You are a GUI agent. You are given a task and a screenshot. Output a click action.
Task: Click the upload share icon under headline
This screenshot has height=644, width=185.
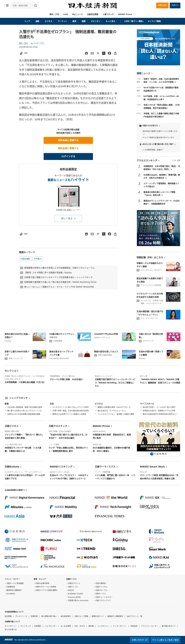pyautogui.click(x=115, y=53)
